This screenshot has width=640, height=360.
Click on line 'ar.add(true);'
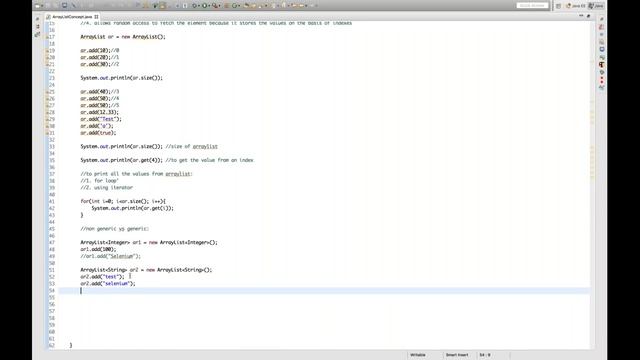(98, 133)
